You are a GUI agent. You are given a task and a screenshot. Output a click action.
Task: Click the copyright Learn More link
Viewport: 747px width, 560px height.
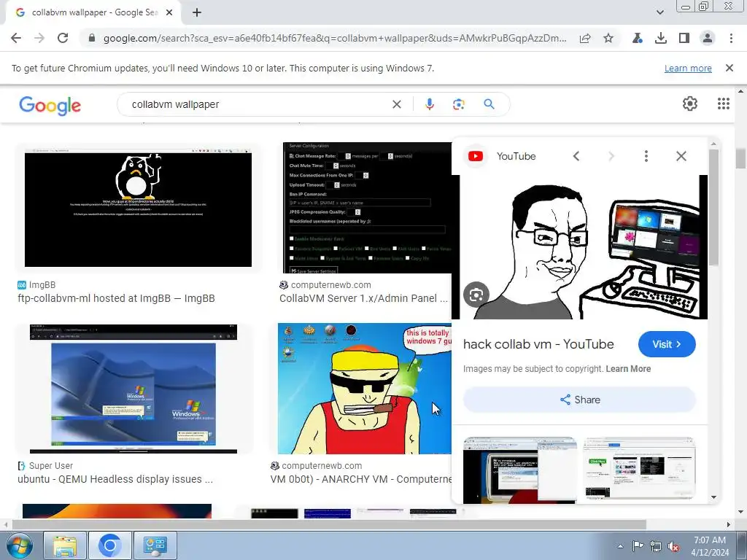click(628, 369)
